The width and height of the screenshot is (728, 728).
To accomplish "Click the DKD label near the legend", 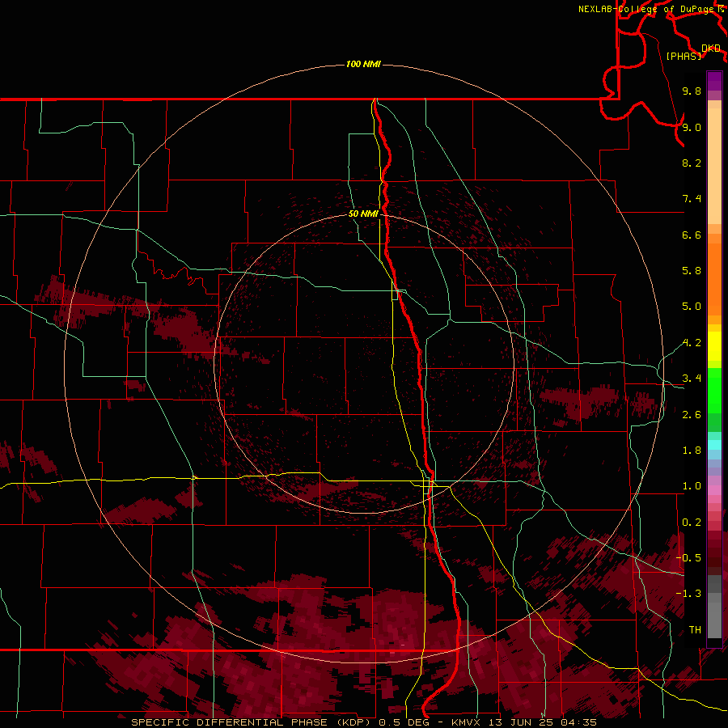I will point(711,48).
